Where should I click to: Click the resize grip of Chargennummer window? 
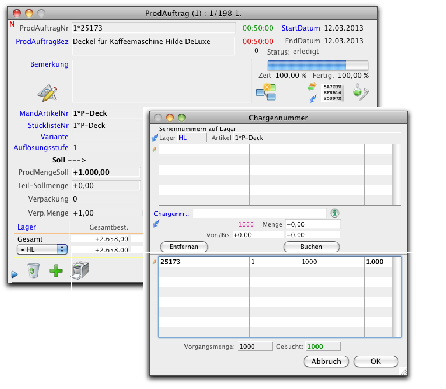(x=403, y=372)
